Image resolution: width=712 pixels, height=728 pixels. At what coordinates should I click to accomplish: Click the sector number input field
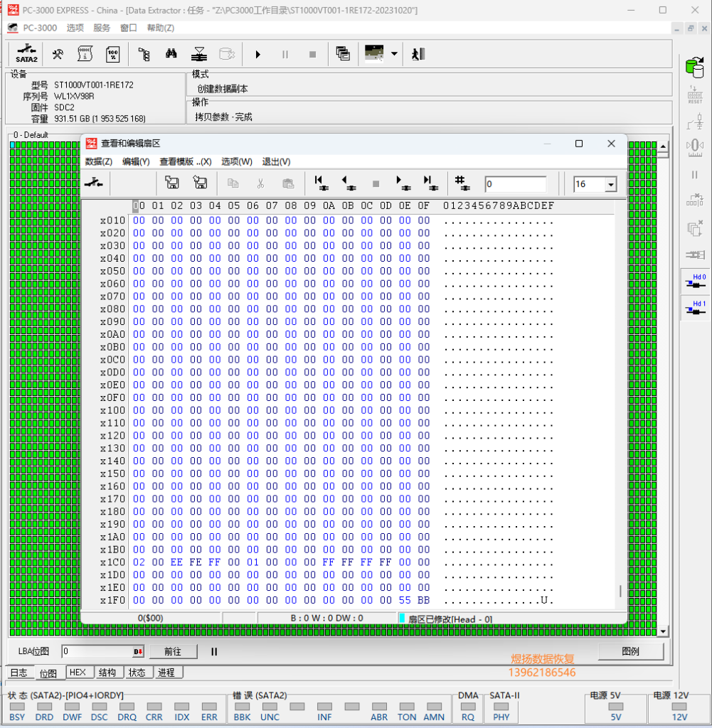[x=516, y=184]
